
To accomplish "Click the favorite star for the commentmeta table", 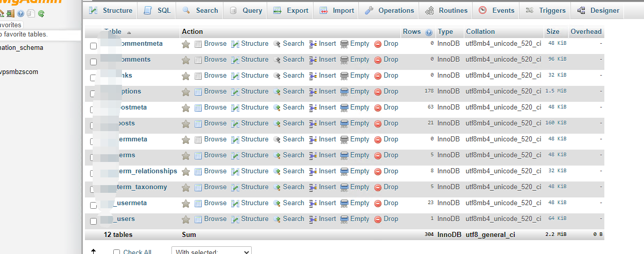I will [186, 44].
